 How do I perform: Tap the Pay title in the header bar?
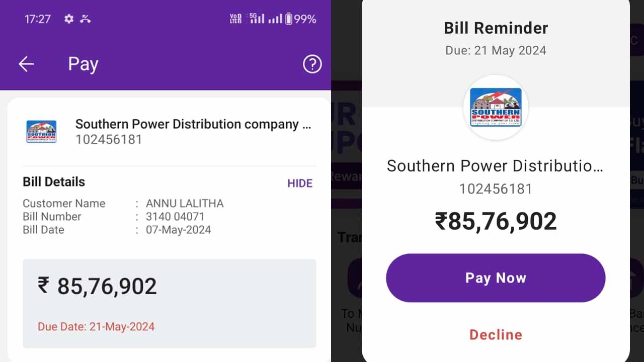coord(83,64)
